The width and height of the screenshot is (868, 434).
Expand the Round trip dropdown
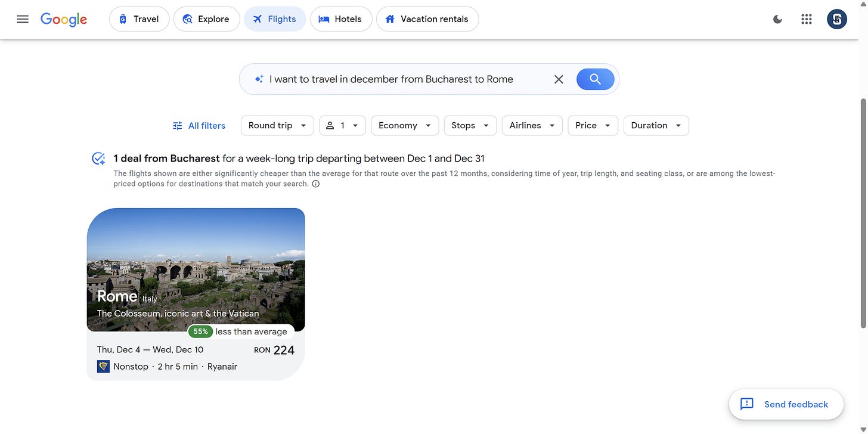(x=277, y=126)
